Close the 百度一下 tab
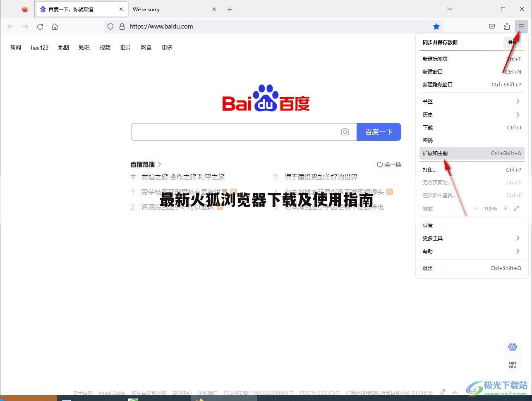 (x=121, y=9)
